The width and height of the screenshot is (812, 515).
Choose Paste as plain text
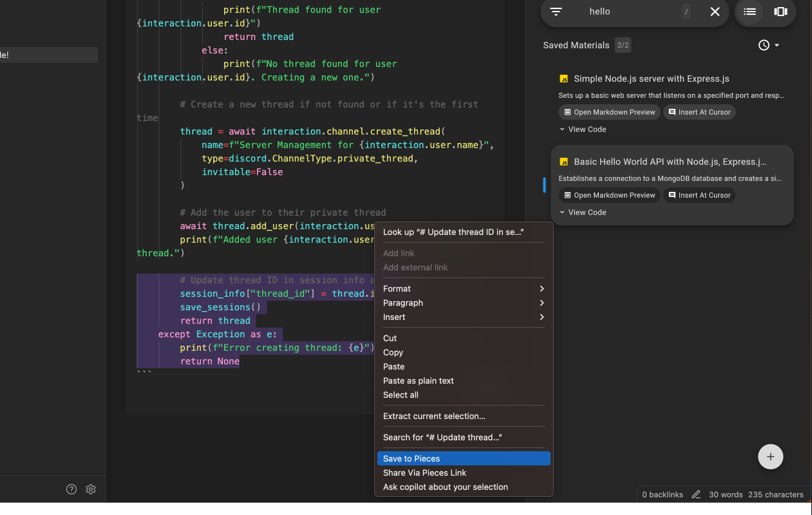point(464,380)
